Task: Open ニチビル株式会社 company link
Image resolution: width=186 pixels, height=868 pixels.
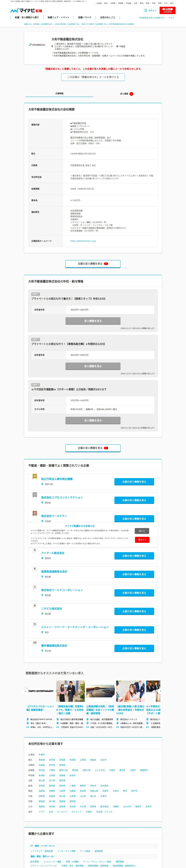Action: coord(52,609)
